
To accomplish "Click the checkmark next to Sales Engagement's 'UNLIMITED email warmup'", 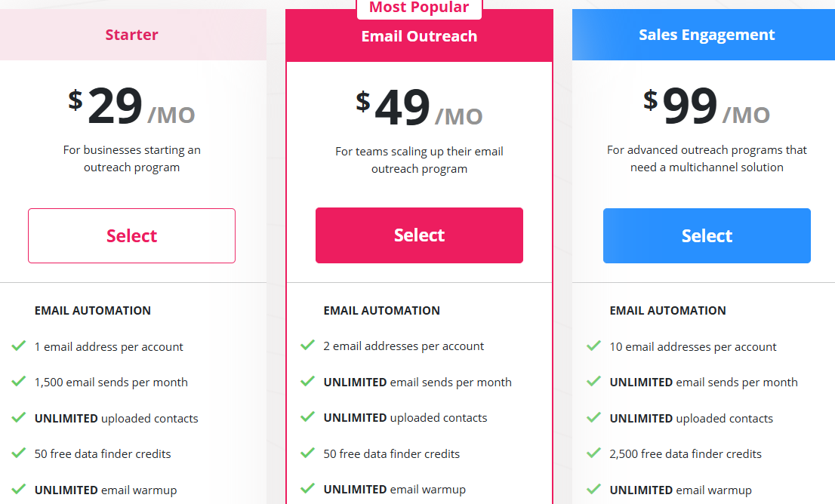I will click(594, 490).
